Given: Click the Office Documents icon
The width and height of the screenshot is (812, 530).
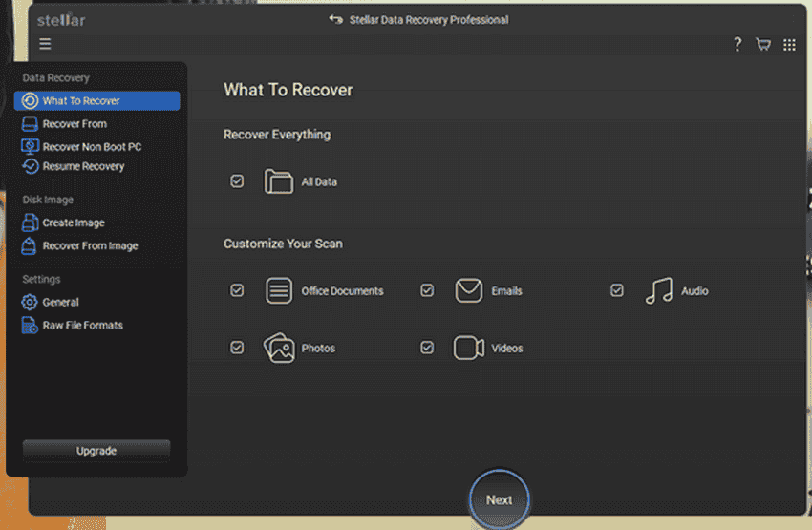Looking at the screenshot, I should [278, 291].
